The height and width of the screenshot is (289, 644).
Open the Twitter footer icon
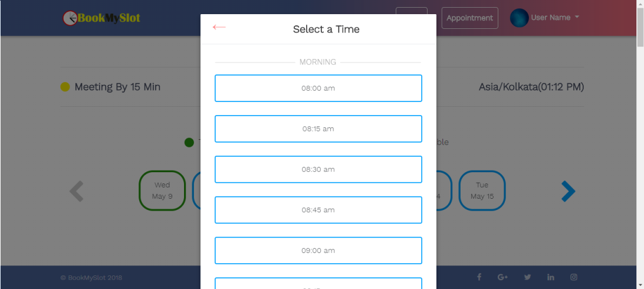(x=527, y=277)
